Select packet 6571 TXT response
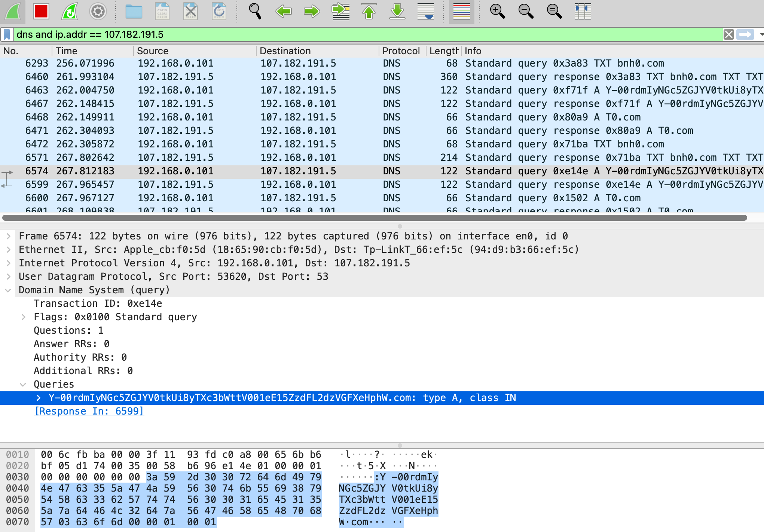 click(382, 158)
